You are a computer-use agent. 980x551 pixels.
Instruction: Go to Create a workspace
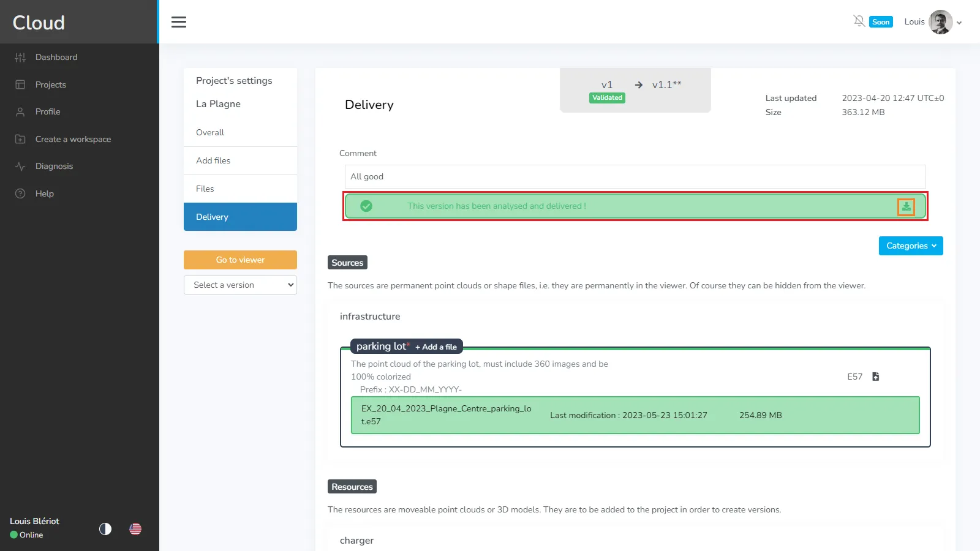[x=73, y=140]
